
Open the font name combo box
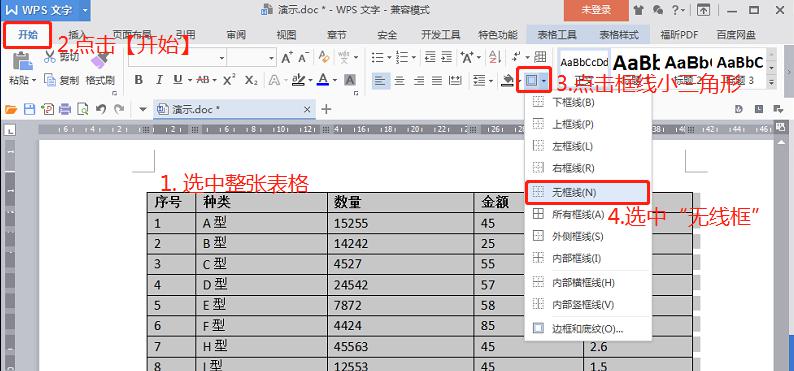177,58
